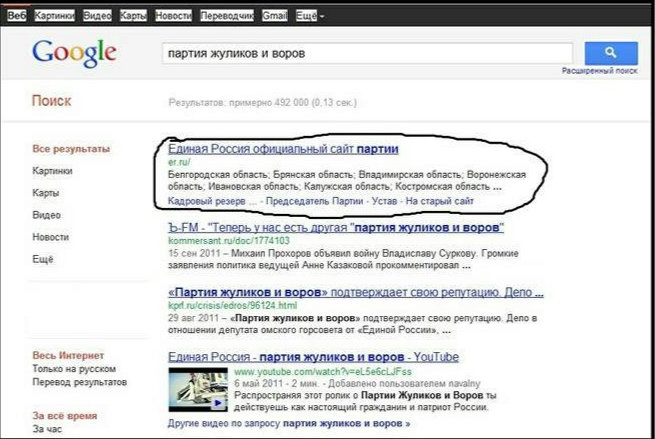Open the Председатель Партии sitelink

[315, 201]
